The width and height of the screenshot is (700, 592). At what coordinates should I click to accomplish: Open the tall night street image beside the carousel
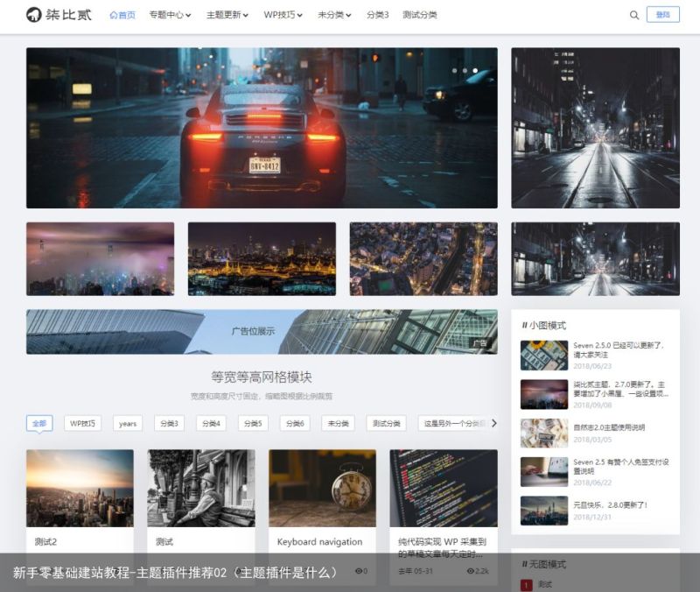[596, 128]
